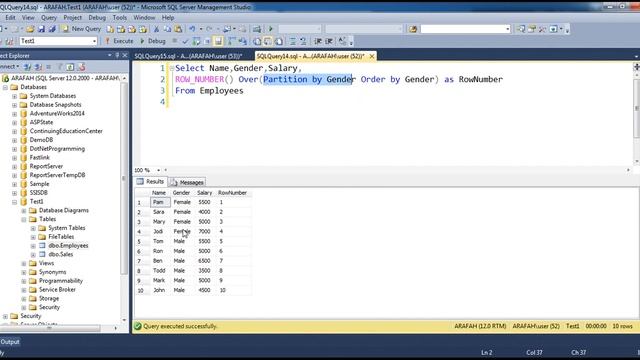Select dbo.Sales table in tree
Viewport: 640px width, 360px height.
[61, 254]
